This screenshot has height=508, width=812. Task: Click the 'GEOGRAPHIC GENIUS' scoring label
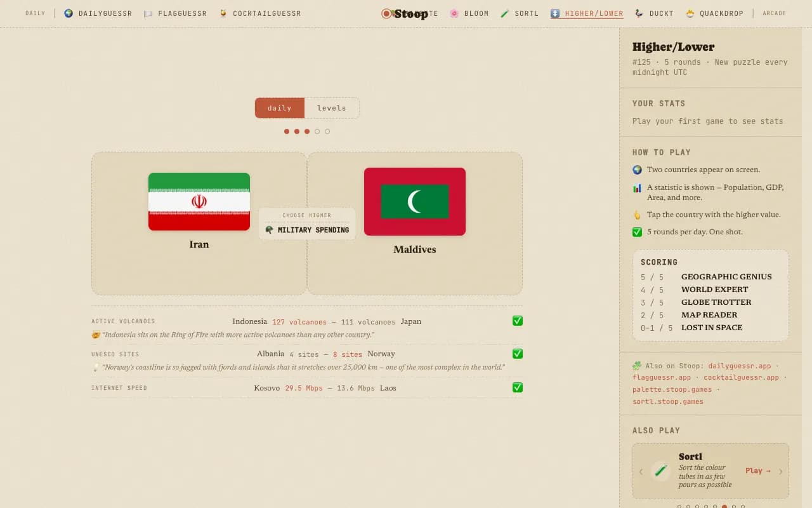click(x=726, y=277)
